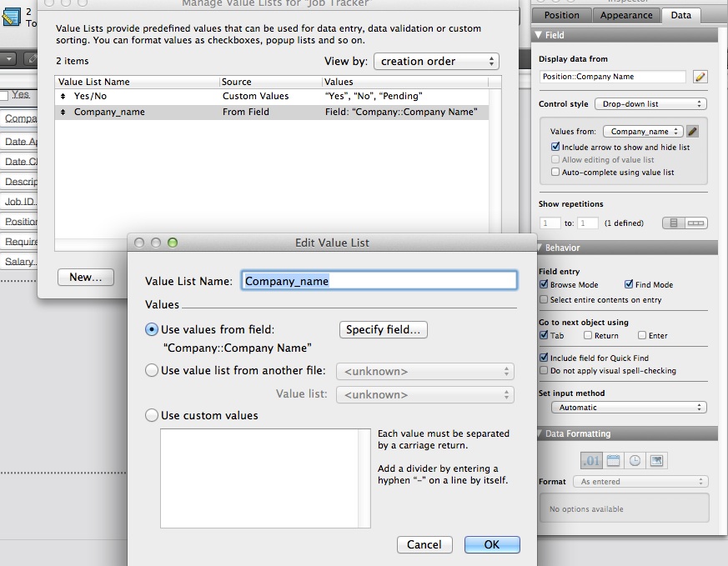Select the graphic data formatting icon
The height and width of the screenshot is (566, 728).
(x=656, y=461)
